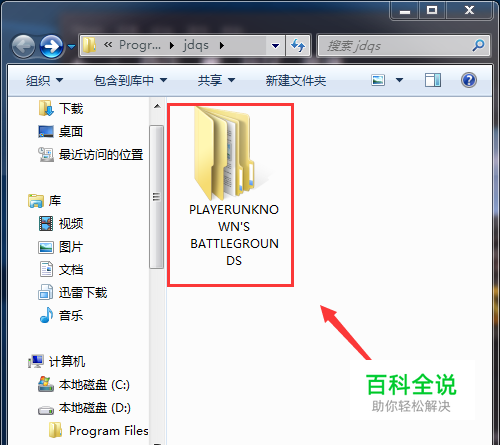Click the Program Files folder icon

(55, 430)
